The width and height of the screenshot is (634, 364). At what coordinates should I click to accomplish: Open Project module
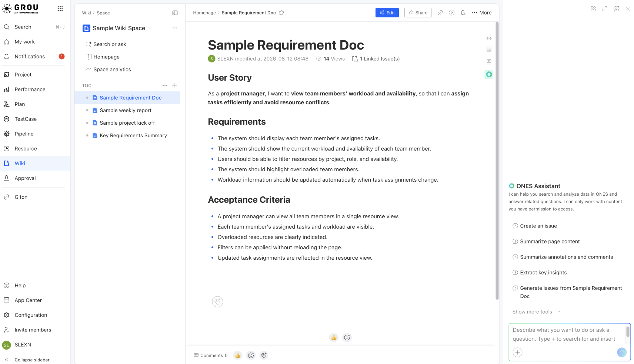tap(35, 75)
